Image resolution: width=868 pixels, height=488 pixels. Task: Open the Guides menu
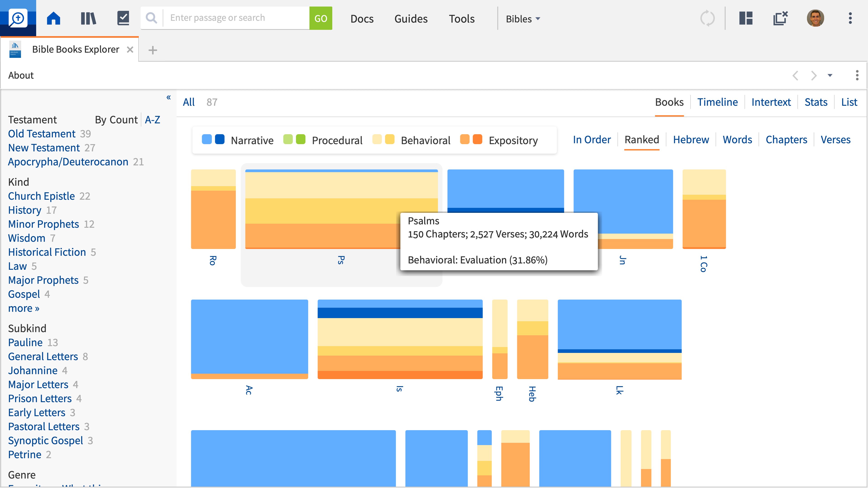[411, 19]
